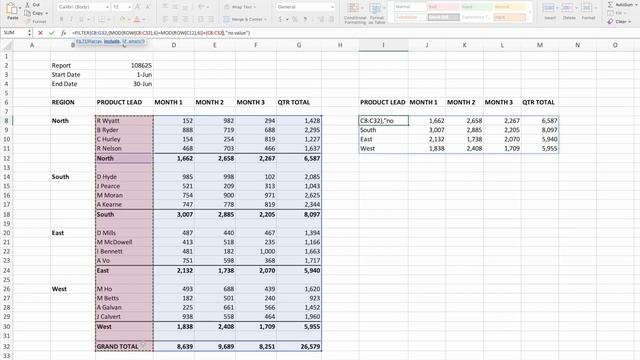The width and height of the screenshot is (640, 360).
Task: Click 'M McDowell' cell
Action: click(124, 242)
